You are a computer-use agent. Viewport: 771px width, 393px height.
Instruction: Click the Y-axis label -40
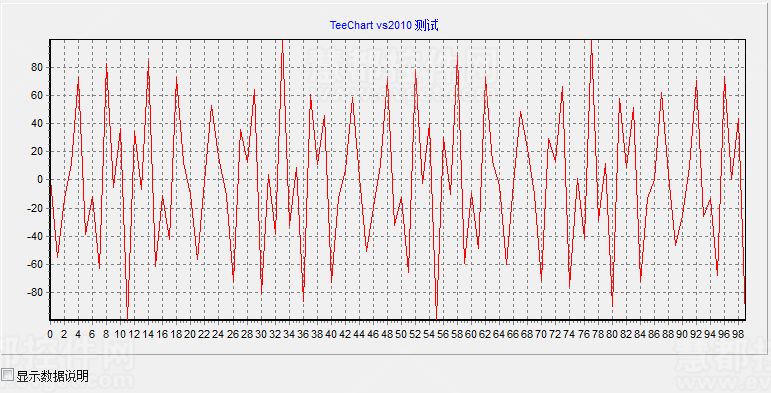(36, 236)
